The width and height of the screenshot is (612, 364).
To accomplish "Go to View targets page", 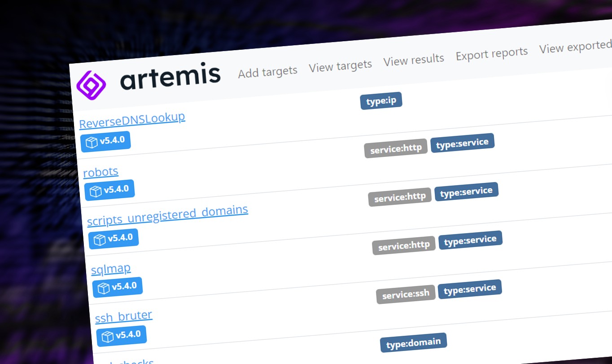I will click(340, 66).
